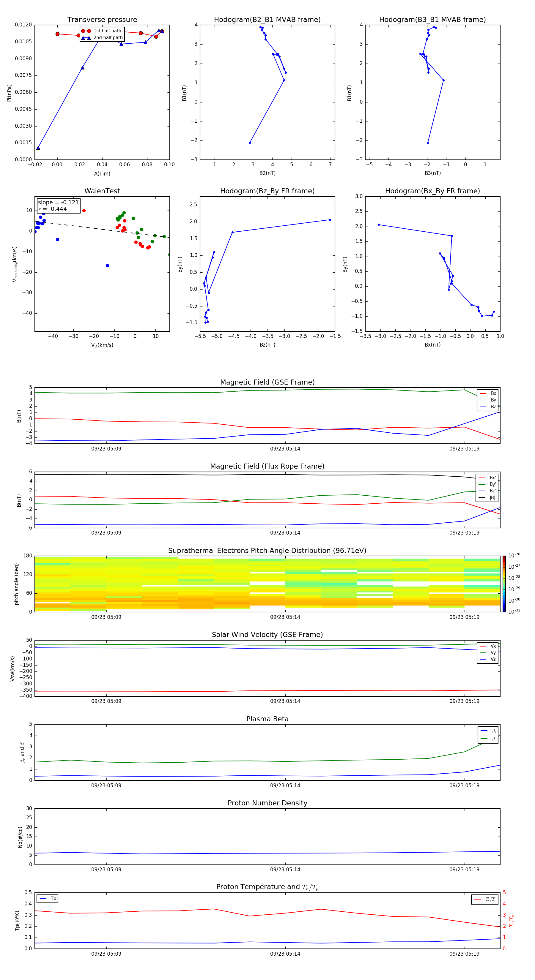Click the 'Plasma Beta' plot title

click(x=267, y=719)
